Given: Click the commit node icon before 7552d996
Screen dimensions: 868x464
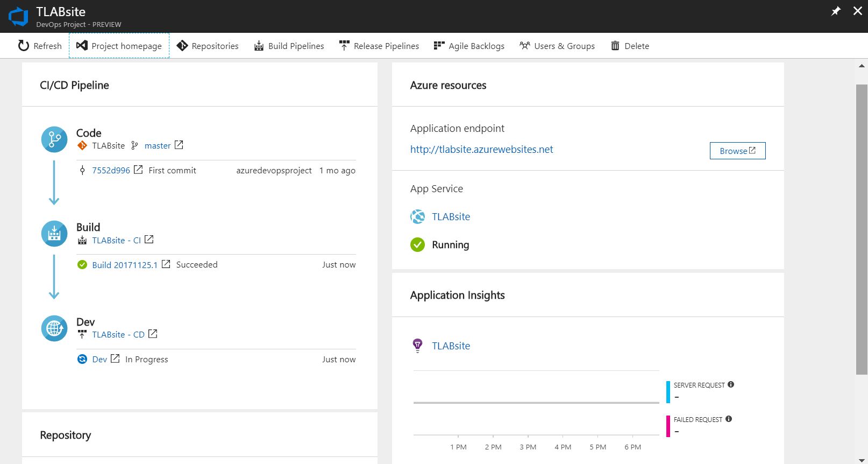Looking at the screenshot, I should coord(82,170).
